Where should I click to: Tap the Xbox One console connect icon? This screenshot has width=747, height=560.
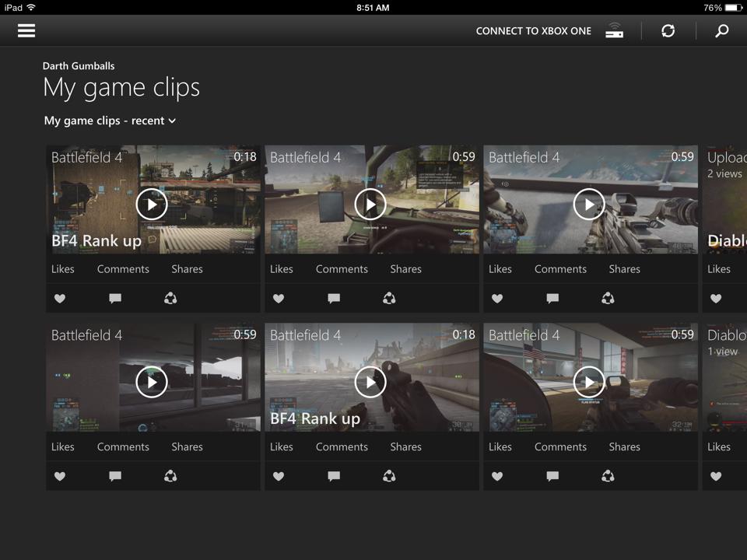point(614,31)
